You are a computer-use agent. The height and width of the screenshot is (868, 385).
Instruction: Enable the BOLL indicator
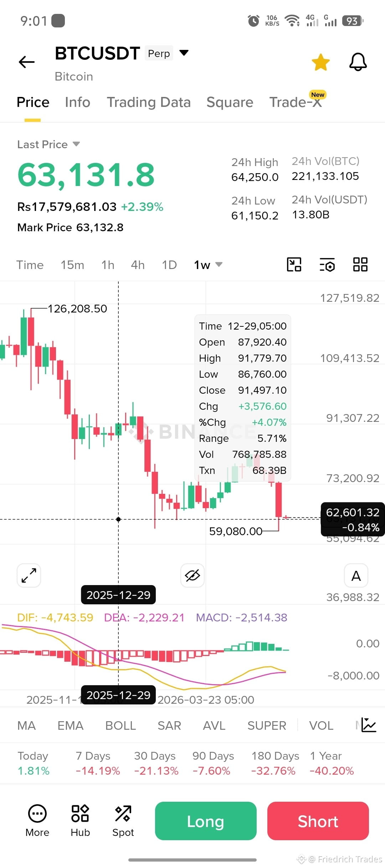pyautogui.click(x=120, y=725)
